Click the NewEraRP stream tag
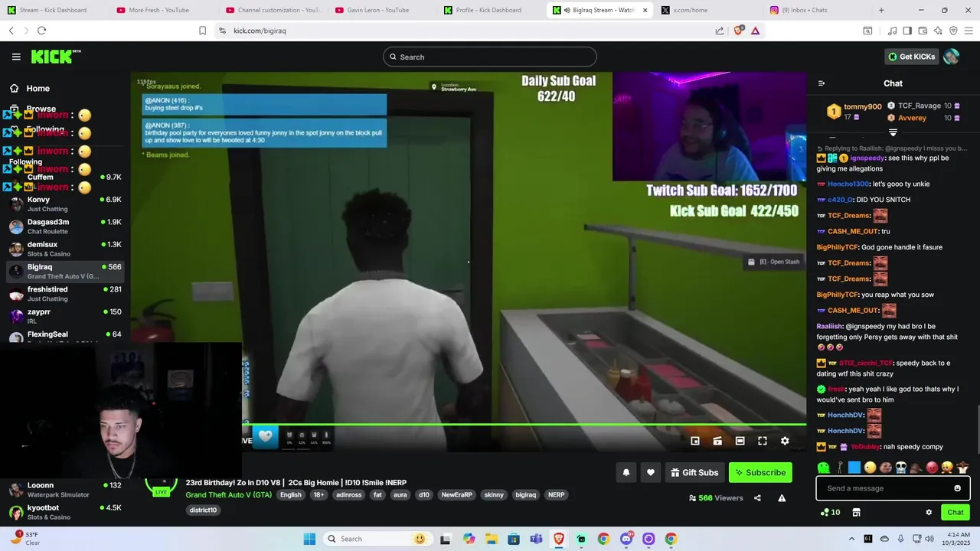980x551 pixels. pos(457,495)
